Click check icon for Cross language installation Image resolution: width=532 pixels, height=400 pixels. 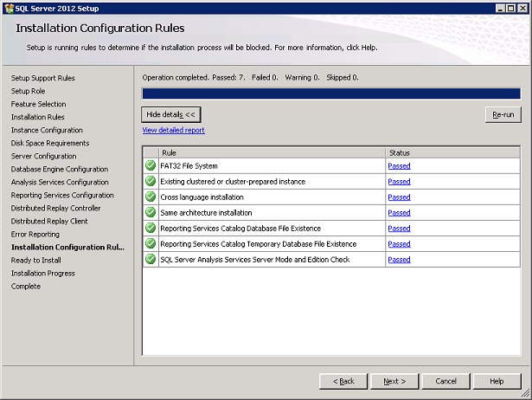[x=151, y=197]
